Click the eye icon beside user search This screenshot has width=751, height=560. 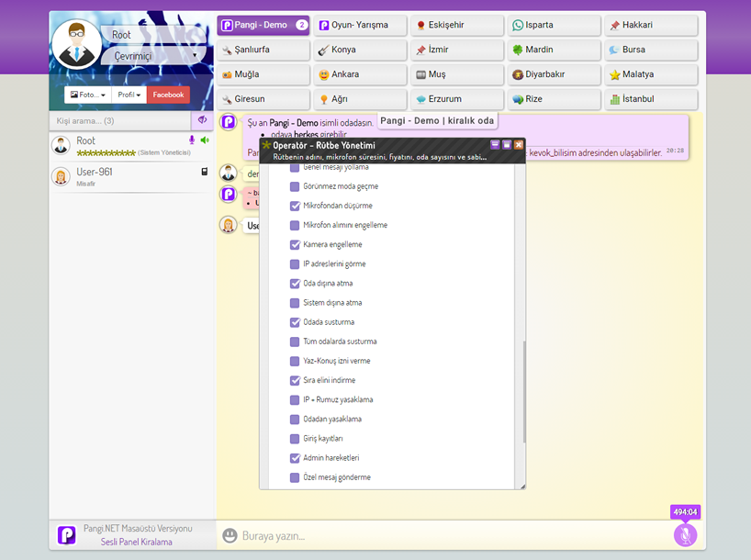coord(203,120)
